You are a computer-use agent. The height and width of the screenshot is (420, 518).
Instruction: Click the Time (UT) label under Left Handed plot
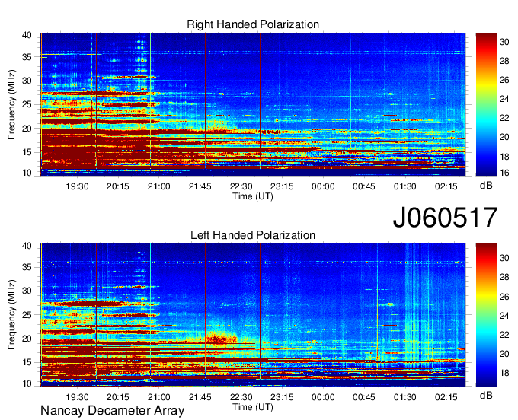click(x=253, y=407)
